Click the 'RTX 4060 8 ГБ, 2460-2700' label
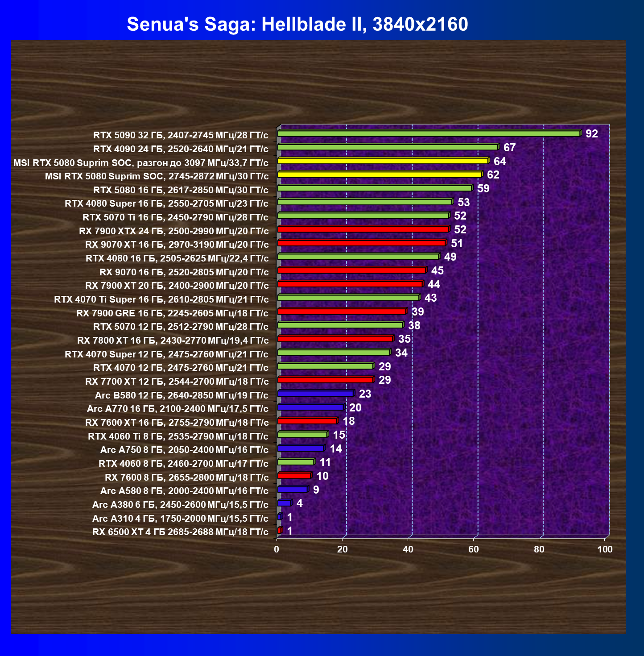 tap(183, 464)
